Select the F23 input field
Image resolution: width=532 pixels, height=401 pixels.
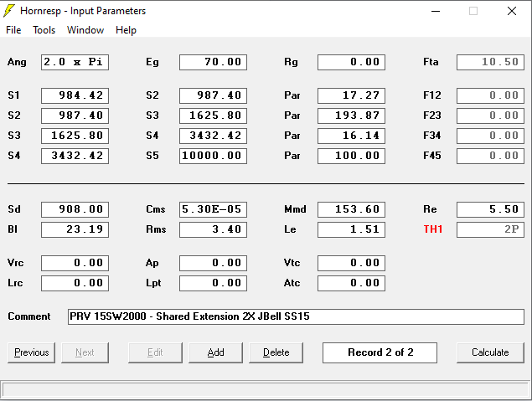[x=490, y=116]
